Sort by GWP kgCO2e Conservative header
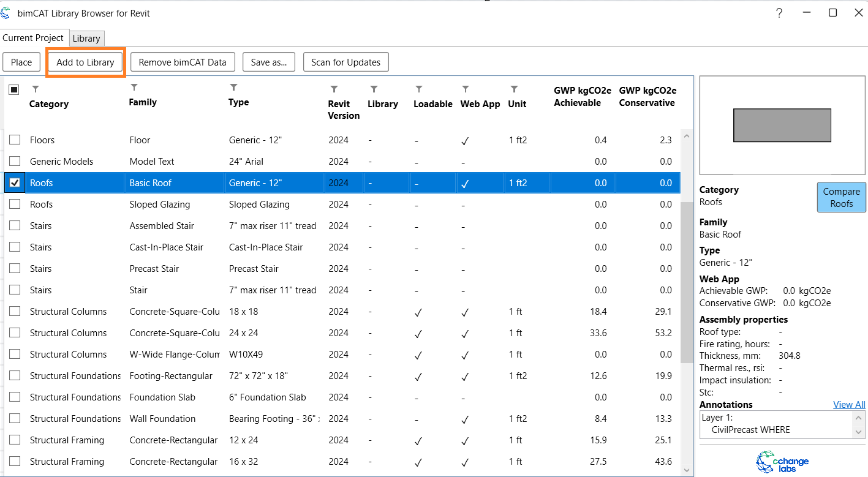Viewport: 868px width, 477px height. (647, 97)
